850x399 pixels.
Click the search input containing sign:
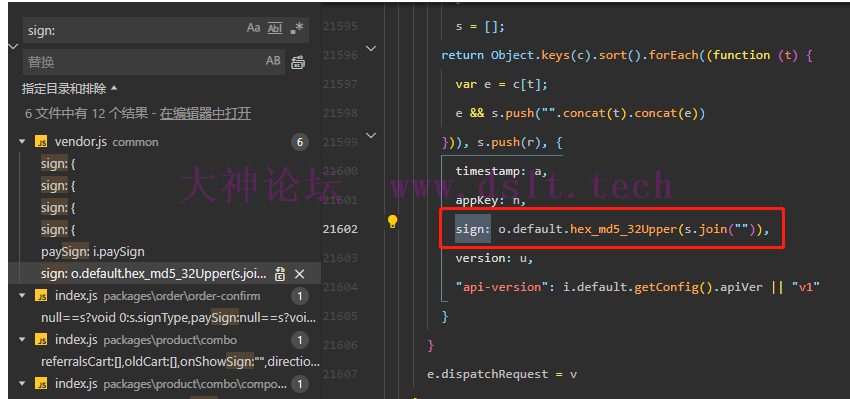click(133, 30)
